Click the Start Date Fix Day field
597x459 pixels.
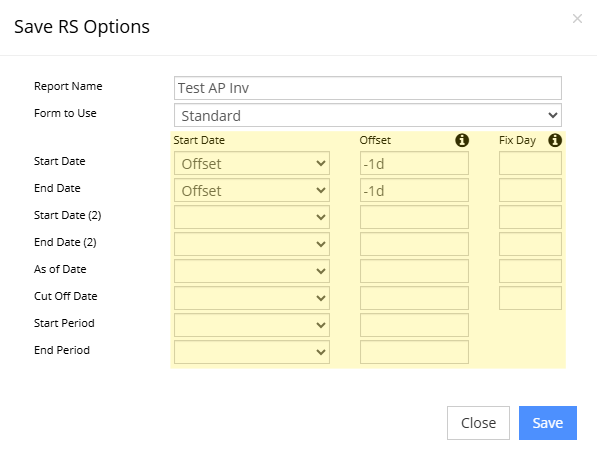click(x=530, y=163)
